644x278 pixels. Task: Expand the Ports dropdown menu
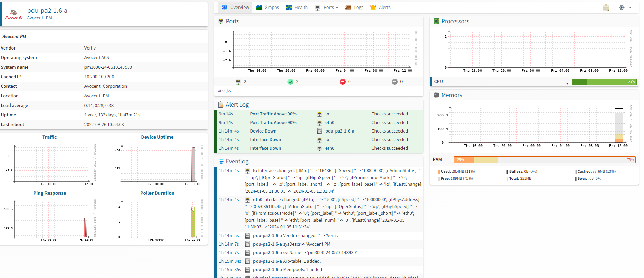(327, 8)
